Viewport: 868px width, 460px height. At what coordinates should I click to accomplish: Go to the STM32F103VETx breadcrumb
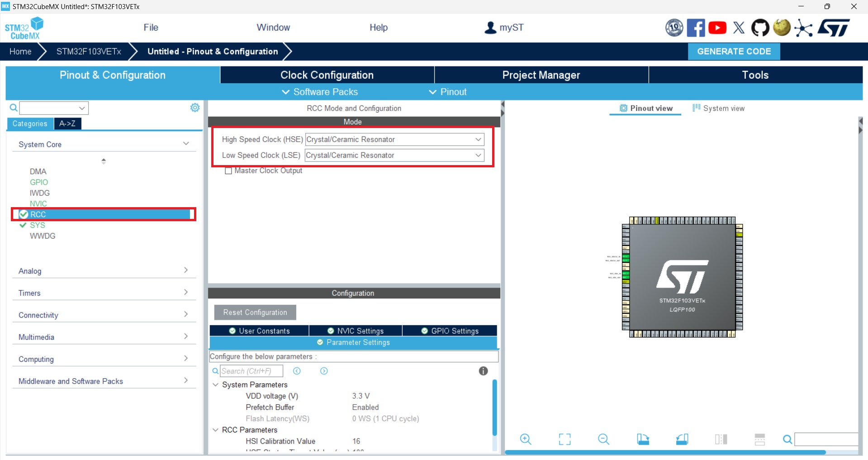(89, 52)
